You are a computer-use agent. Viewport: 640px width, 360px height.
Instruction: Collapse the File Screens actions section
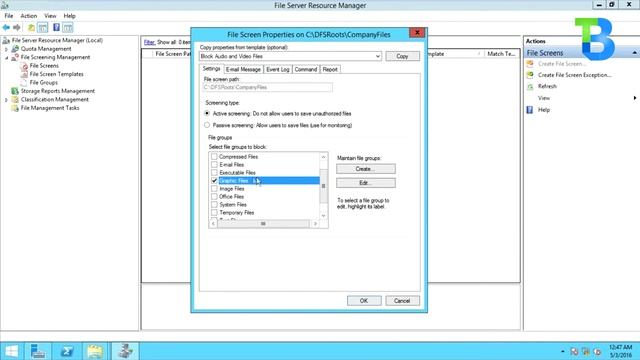[x=635, y=53]
